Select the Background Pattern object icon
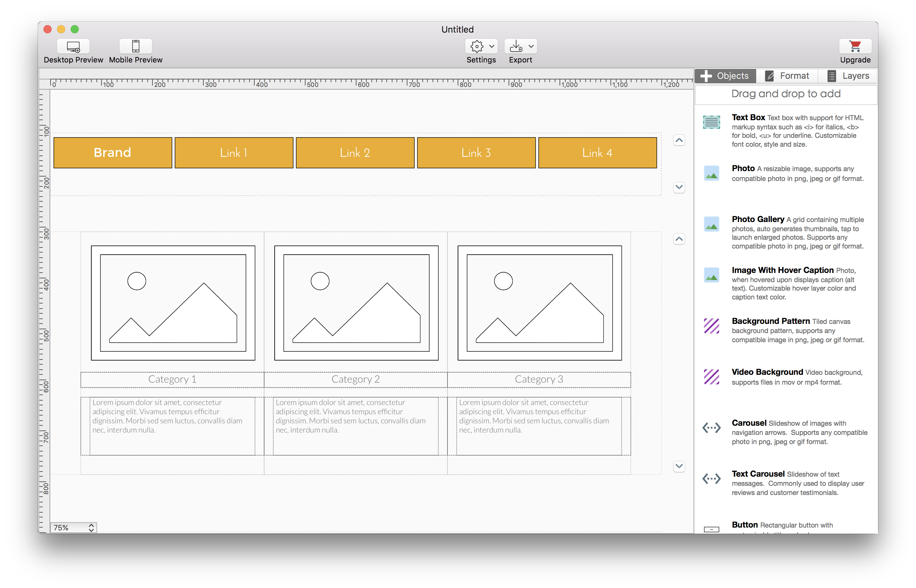 [x=711, y=326]
